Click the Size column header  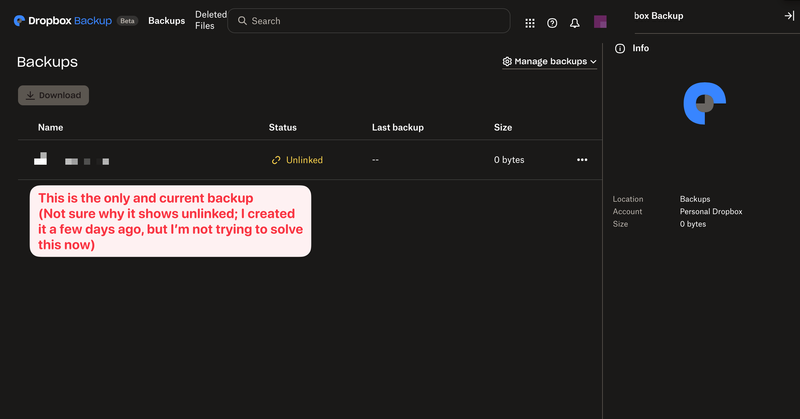[503, 128]
